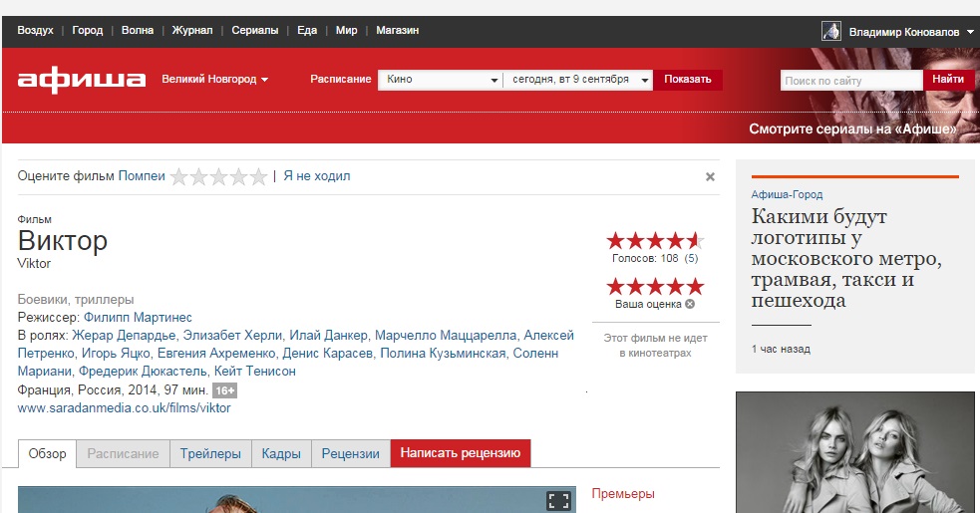Open Магазин in the top menu

[x=398, y=30]
